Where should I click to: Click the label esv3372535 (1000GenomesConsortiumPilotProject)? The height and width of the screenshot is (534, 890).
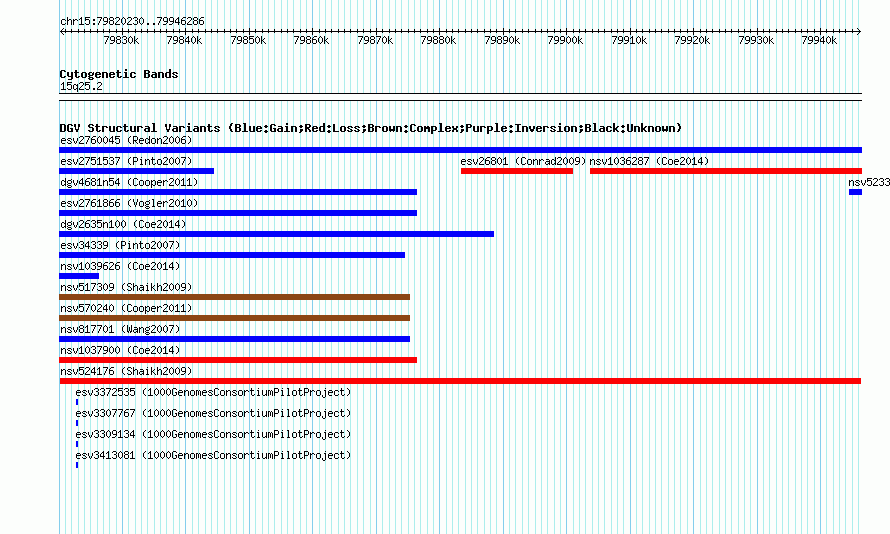click(x=213, y=392)
